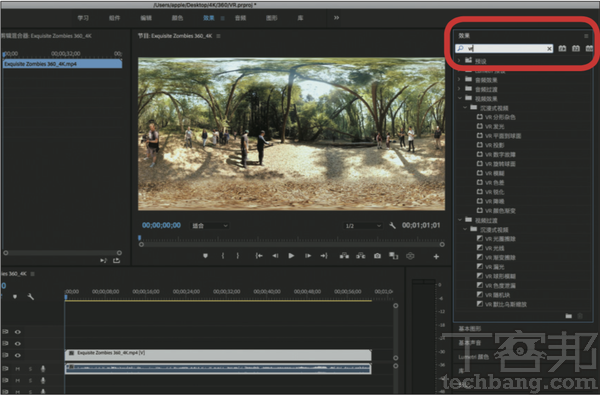Viewport: 600px width, 395px height.
Task: Click the Mark Out bracket icon
Action: [238, 256]
